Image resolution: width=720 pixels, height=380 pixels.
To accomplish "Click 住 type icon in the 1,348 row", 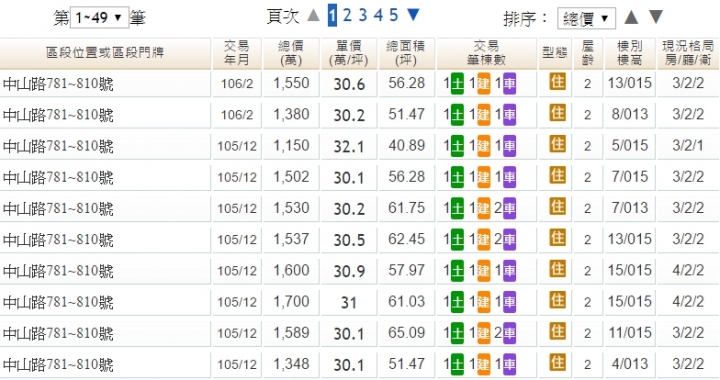I will coord(557,363).
